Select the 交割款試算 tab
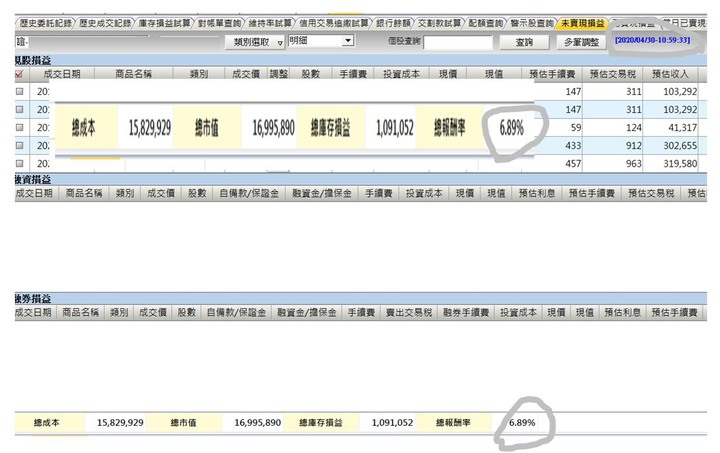720x453 pixels. point(439,23)
